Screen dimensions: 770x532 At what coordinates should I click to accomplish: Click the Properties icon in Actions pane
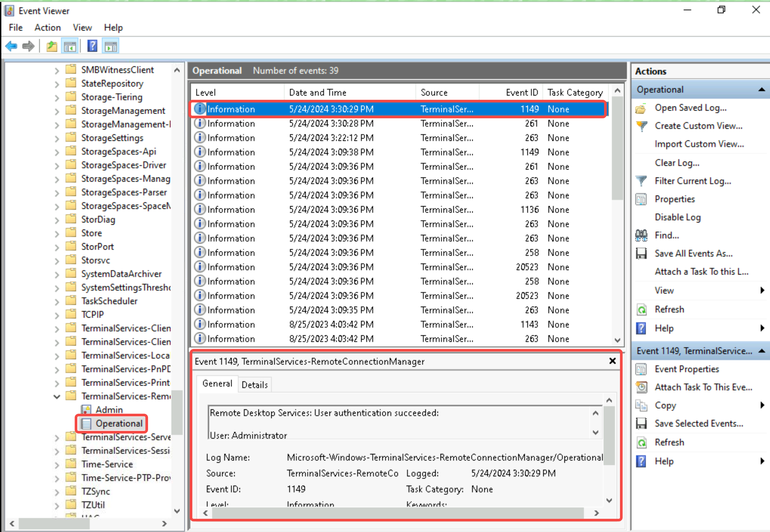pyautogui.click(x=641, y=199)
